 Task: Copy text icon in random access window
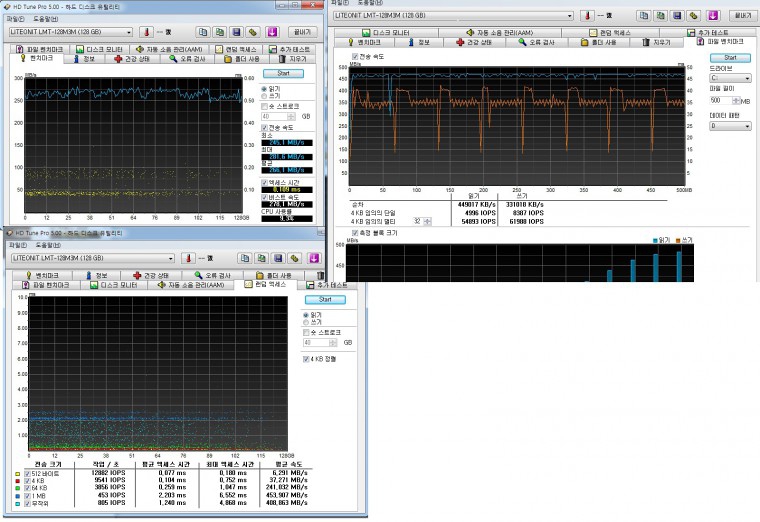click(x=245, y=258)
